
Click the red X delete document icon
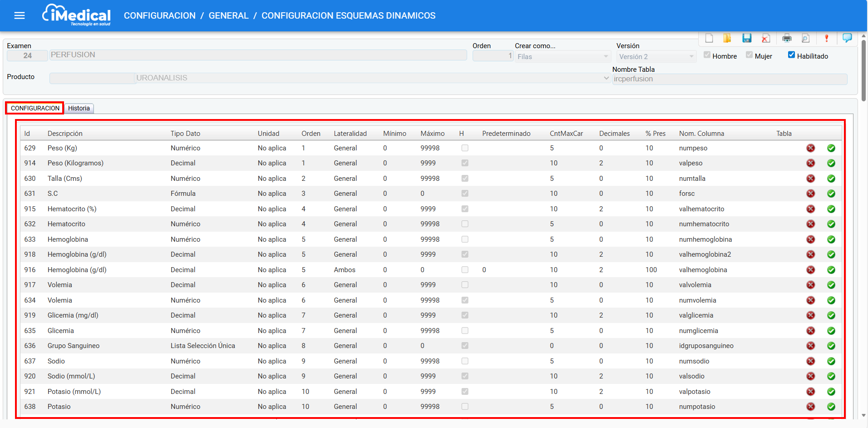pyautogui.click(x=766, y=38)
